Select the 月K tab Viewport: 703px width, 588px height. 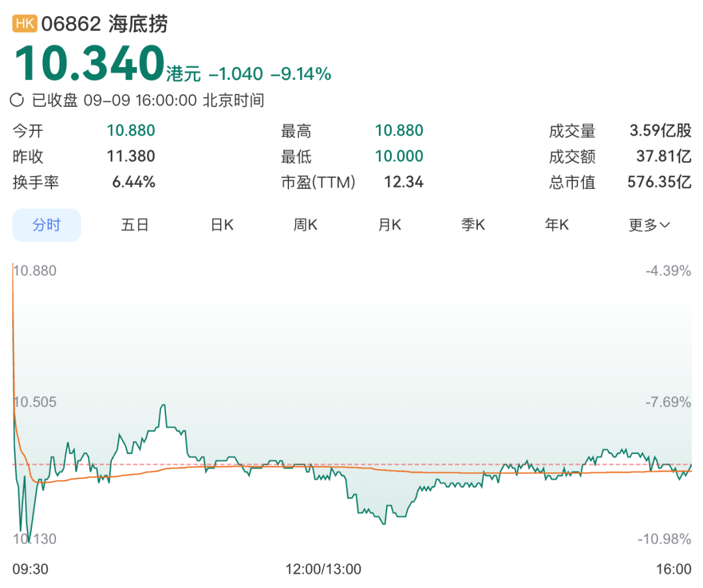(x=390, y=225)
